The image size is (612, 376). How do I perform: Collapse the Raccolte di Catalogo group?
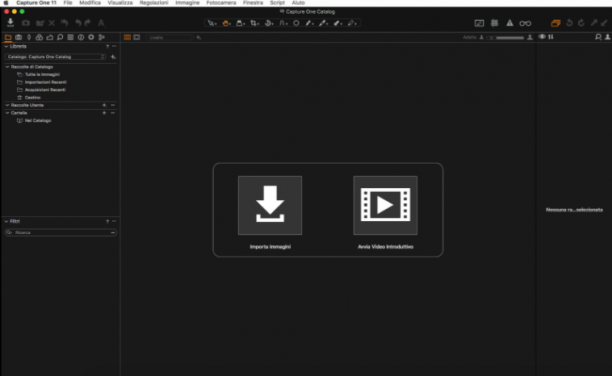tap(7, 67)
